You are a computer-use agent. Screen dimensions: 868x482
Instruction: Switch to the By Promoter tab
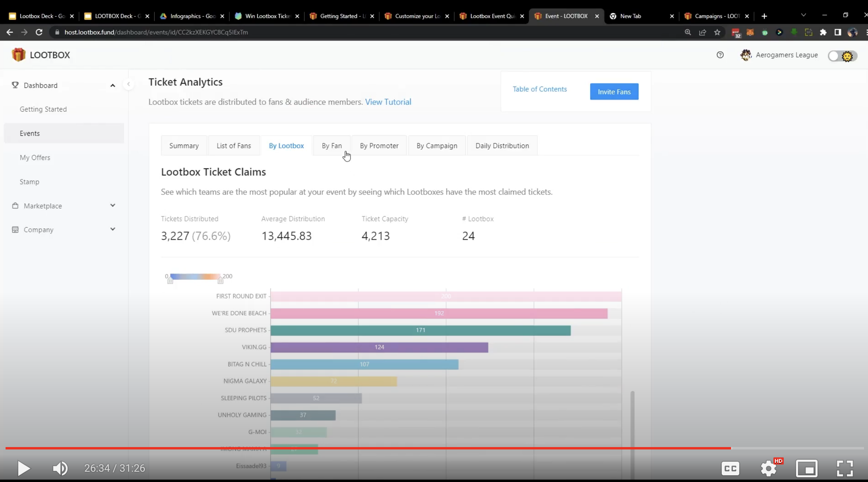click(379, 146)
